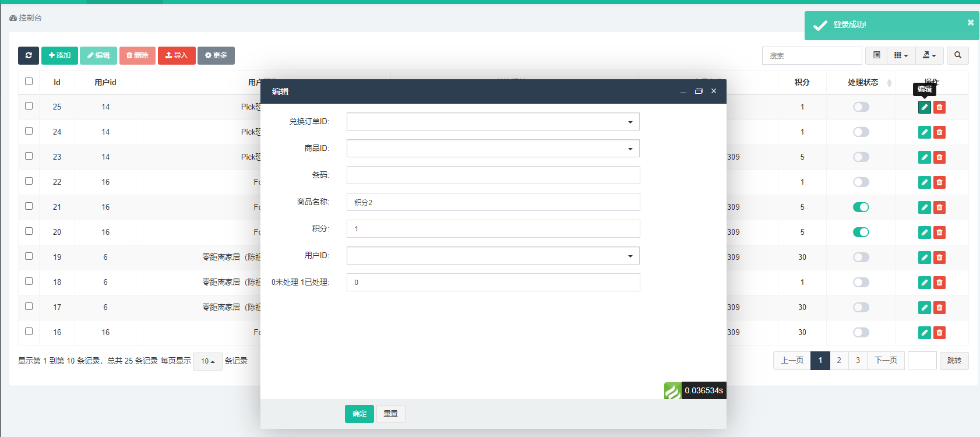Screen dimensions: 980x437
Task: Toggle card view list icon
Action: [876, 55]
